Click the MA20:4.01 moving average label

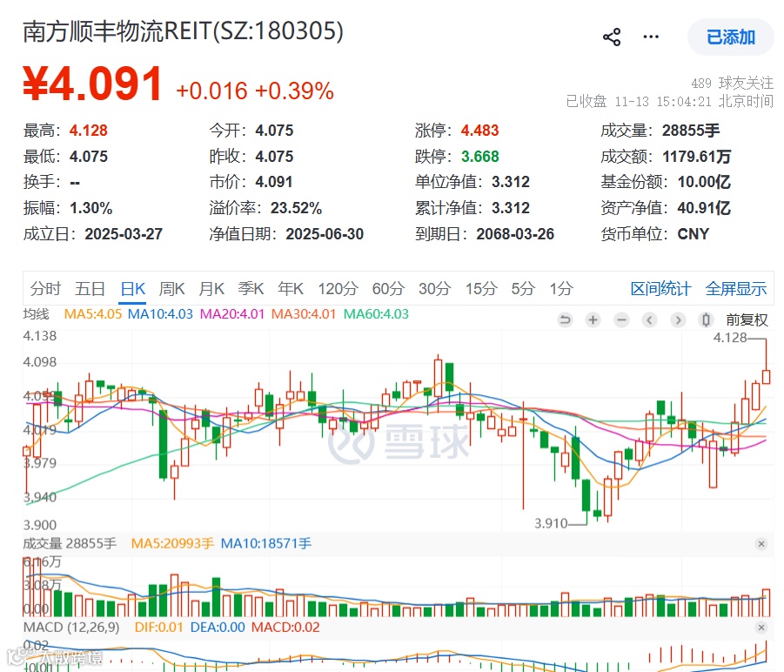(232, 314)
